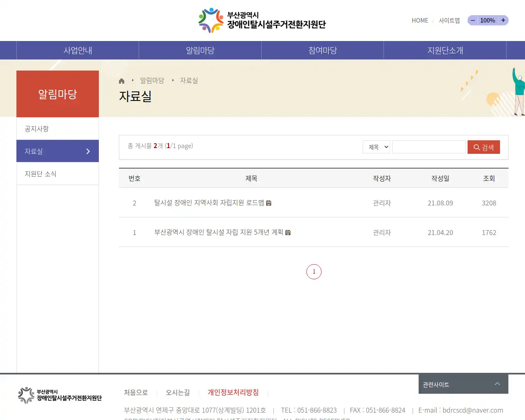Click date 21.08.09 in the table
Viewport: 525px width, 420px height.
(x=440, y=203)
